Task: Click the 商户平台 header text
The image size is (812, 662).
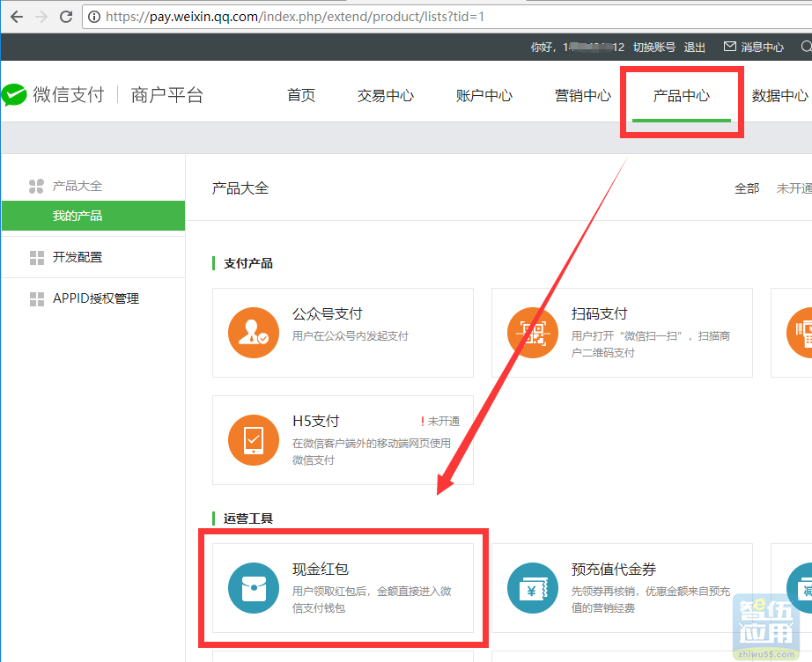Action: pyautogui.click(x=166, y=95)
